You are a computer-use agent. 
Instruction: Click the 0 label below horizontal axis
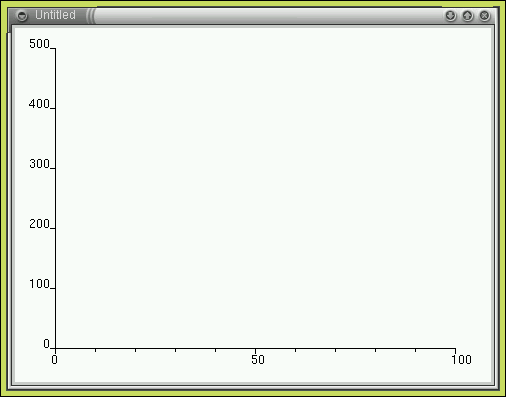click(55, 359)
